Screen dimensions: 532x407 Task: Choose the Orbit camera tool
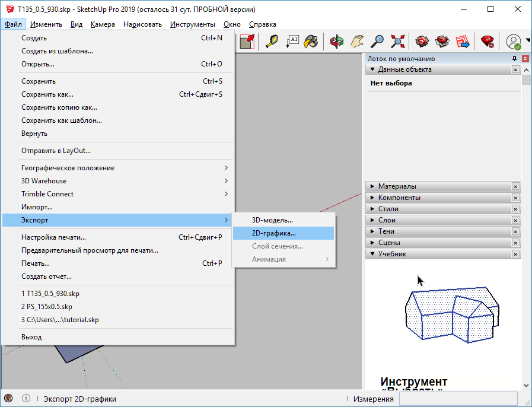click(x=337, y=41)
